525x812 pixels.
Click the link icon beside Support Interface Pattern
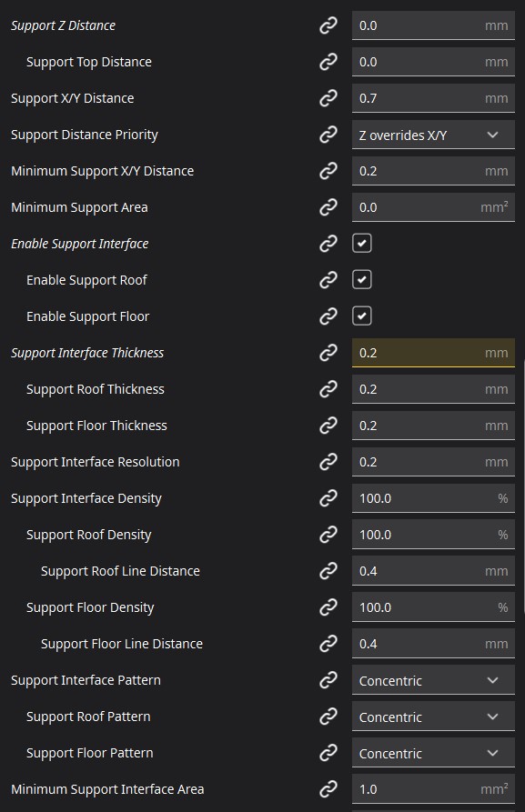coord(328,680)
